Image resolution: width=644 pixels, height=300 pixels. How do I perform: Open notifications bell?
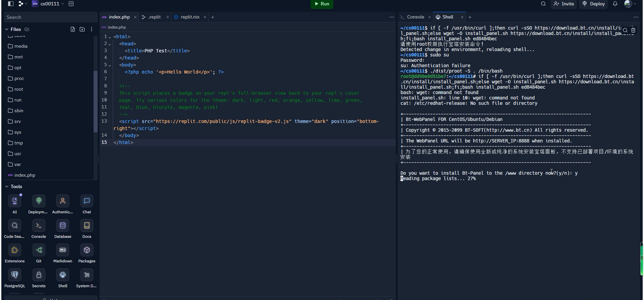click(615, 4)
